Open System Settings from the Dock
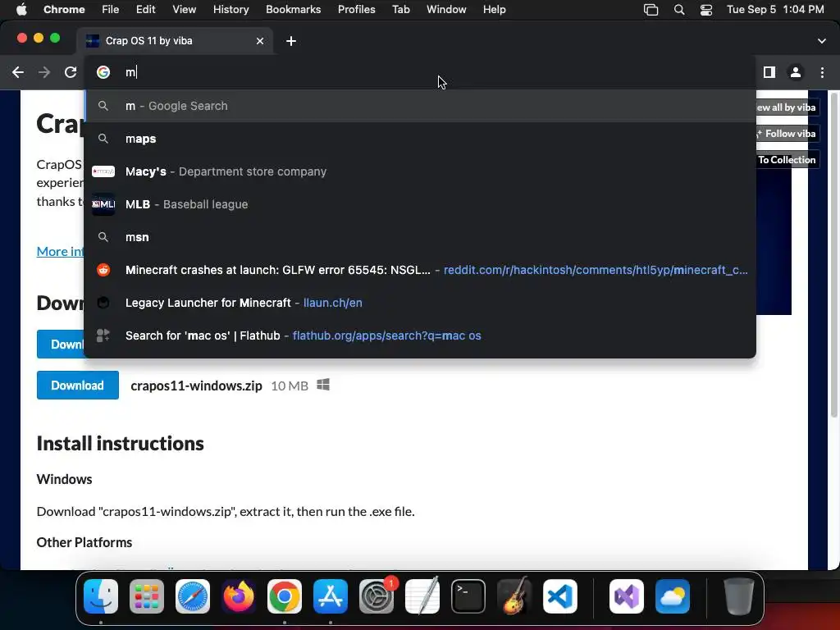 click(x=377, y=596)
